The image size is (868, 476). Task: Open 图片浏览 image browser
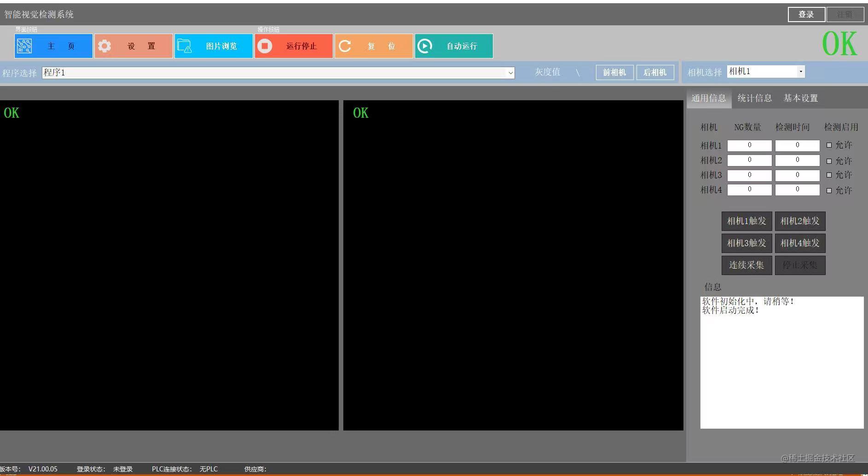coord(214,46)
